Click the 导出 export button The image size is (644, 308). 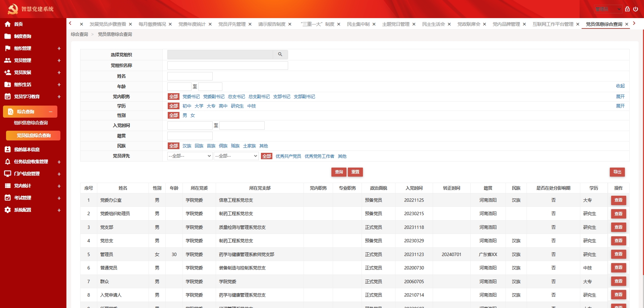pos(617,172)
